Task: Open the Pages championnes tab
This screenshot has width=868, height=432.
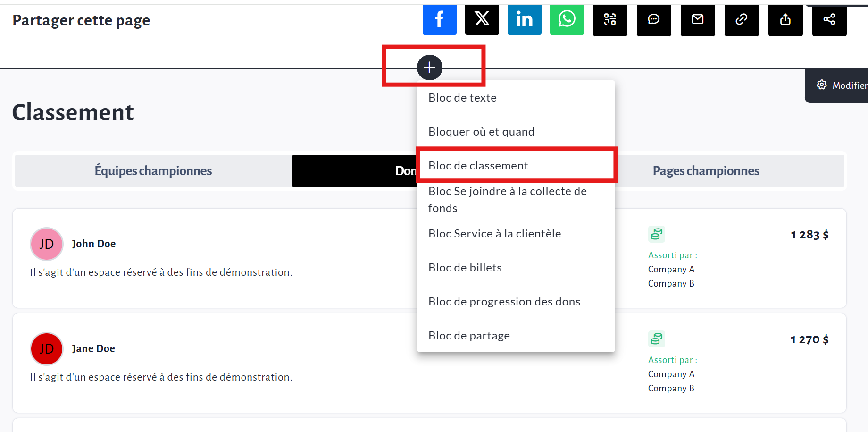Action: coord(706,171)
